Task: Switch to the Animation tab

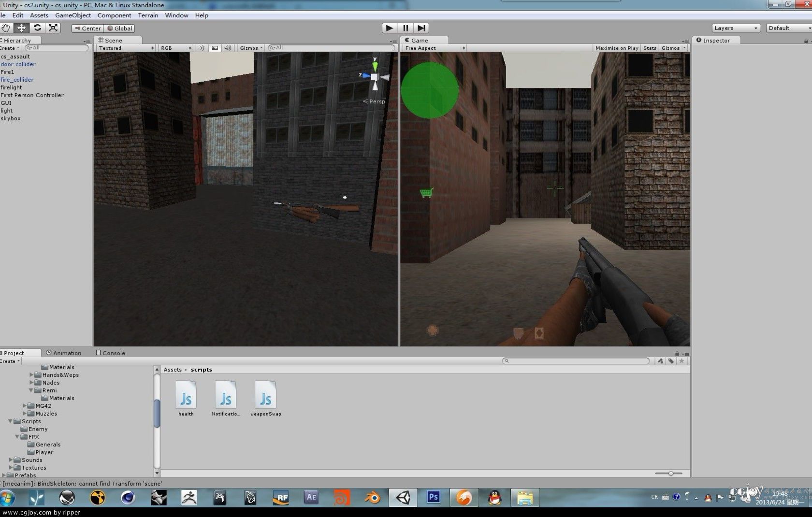Action: pyautogui.click(x=63, y=353)
